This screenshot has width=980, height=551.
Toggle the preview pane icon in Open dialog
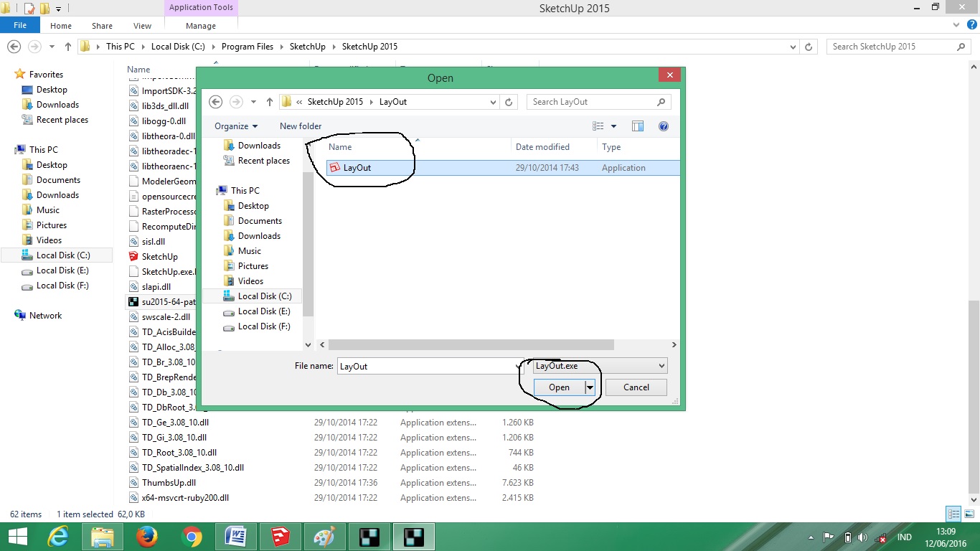[x=638, y=126]
